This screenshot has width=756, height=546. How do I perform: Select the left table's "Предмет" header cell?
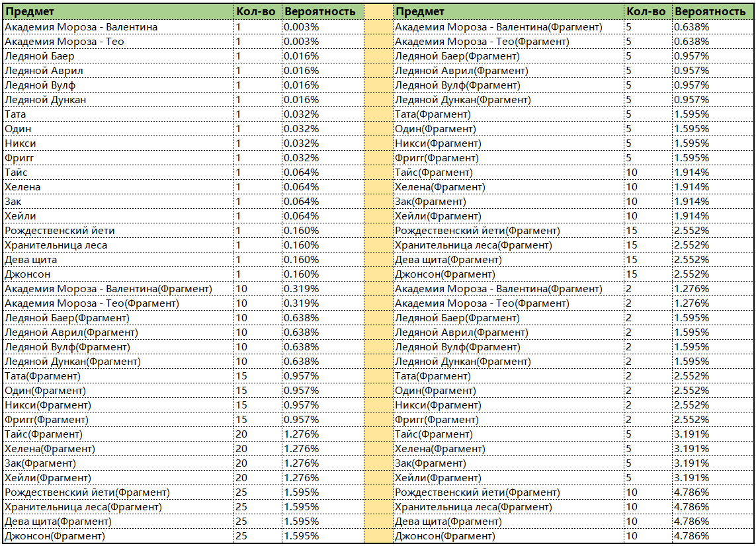118,11
